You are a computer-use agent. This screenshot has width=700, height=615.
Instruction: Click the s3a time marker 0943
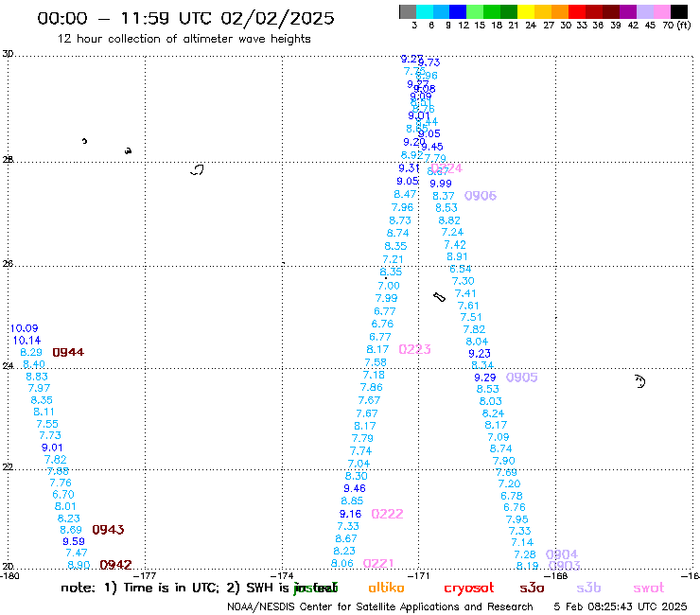coord(108,530)
